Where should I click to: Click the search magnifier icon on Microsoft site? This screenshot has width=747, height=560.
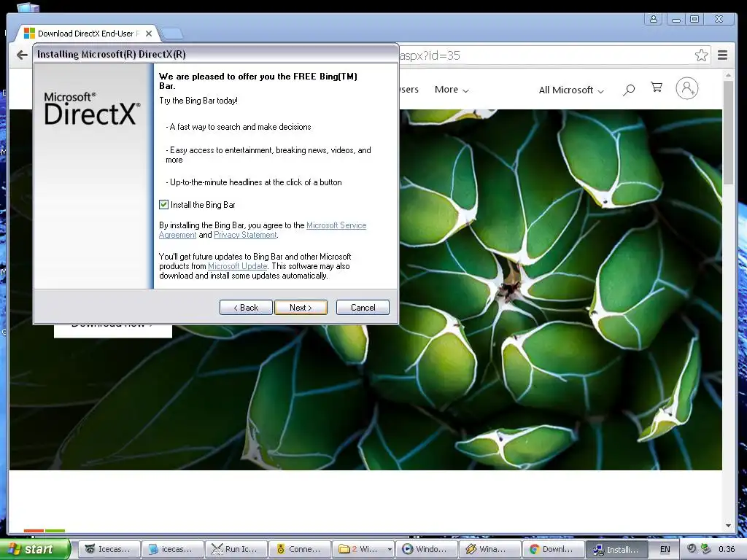click(629, 90)
